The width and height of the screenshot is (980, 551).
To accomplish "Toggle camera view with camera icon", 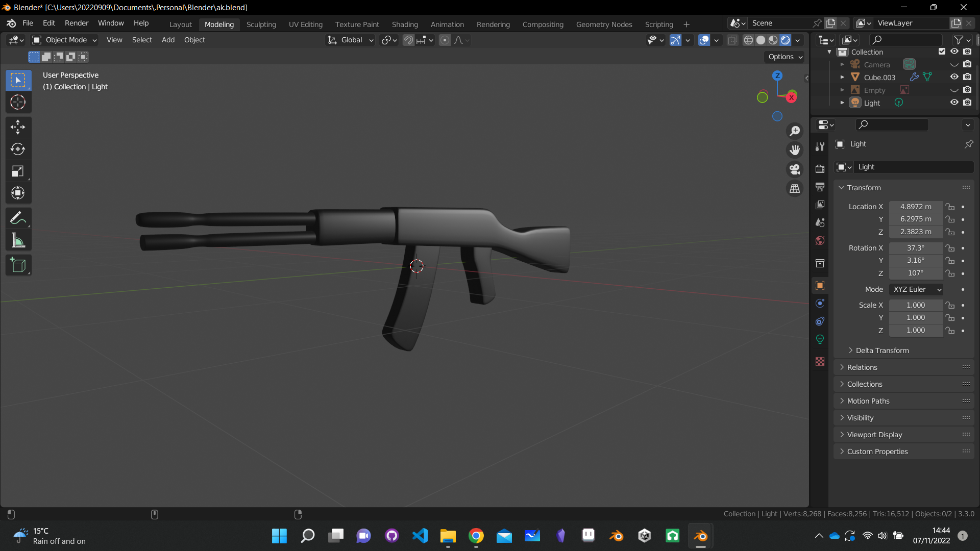I will pyautogui.click(x=795, y=169).
